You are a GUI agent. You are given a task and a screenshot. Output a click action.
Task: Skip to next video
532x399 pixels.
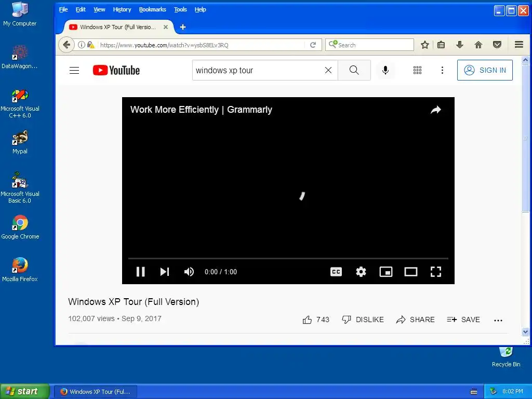pyautogui.click(x=165, y=272)
